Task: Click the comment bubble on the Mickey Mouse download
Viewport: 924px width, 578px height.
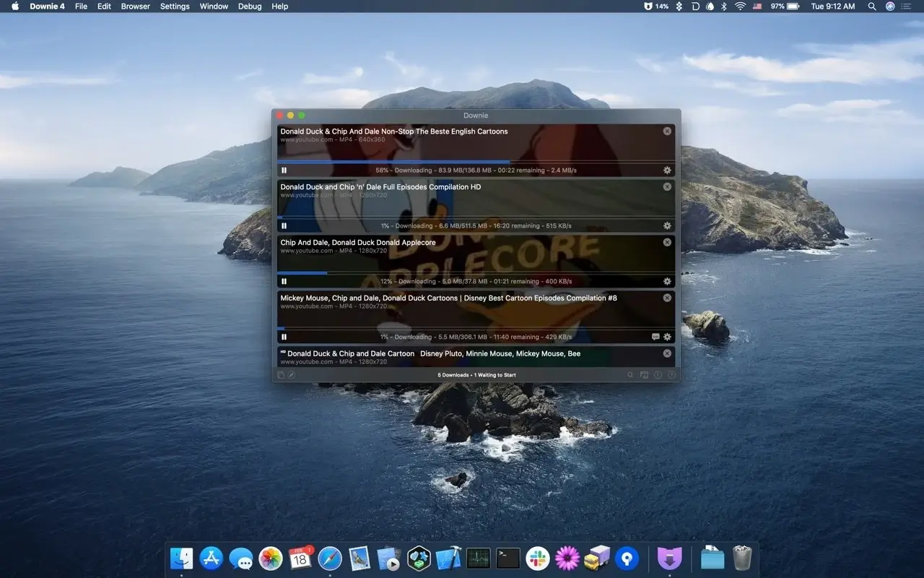Action: [x=655, y=337]
